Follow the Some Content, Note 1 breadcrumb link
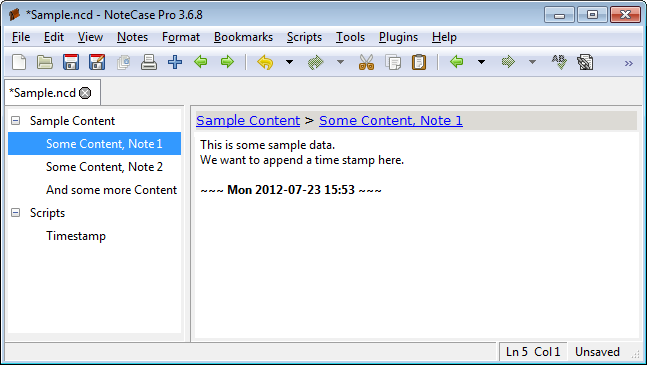Image resolution: width=647 pixels, height=365 pixels. pyautogui.click(x=391, y=120)
